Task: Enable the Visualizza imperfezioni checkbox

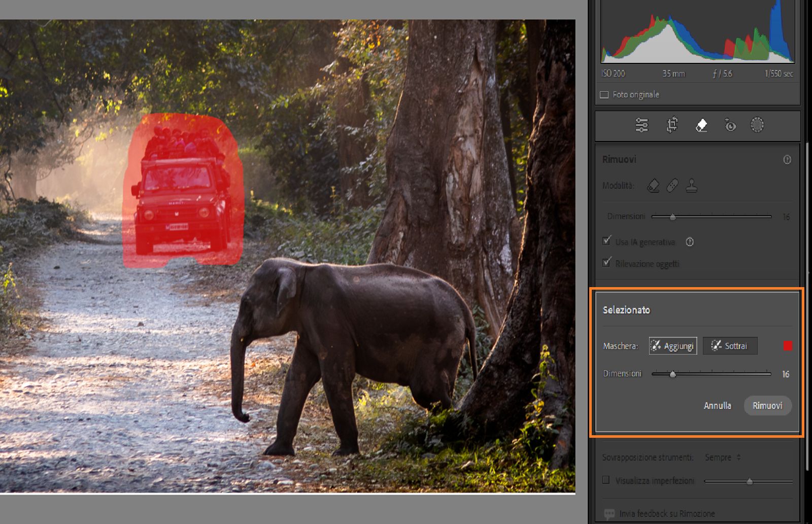Action: [606, 480]
